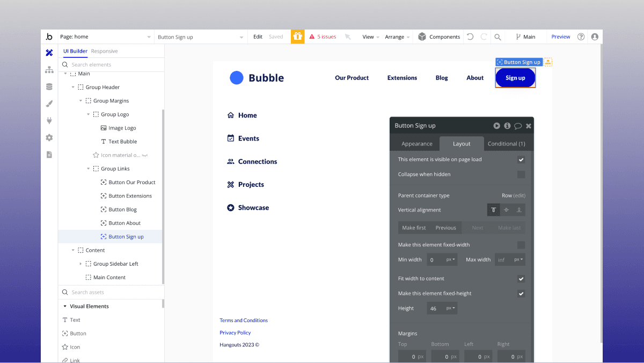
Task: Open the Min width px unit dropdown
Action: (451, 260)
